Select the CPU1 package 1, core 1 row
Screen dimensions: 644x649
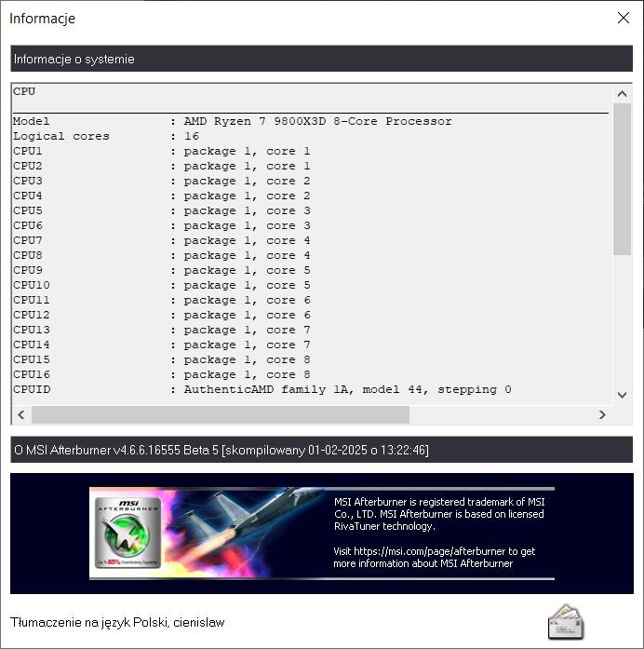tap(161, 151)
